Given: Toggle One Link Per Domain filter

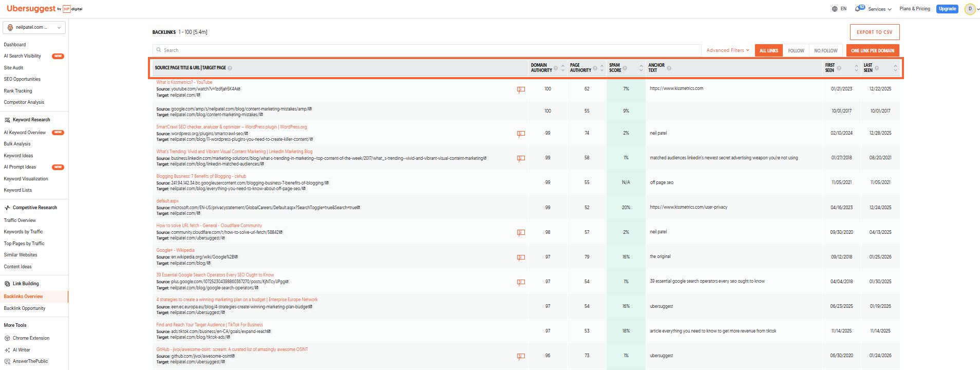Looking at the screenshot, I should (873, 50).
